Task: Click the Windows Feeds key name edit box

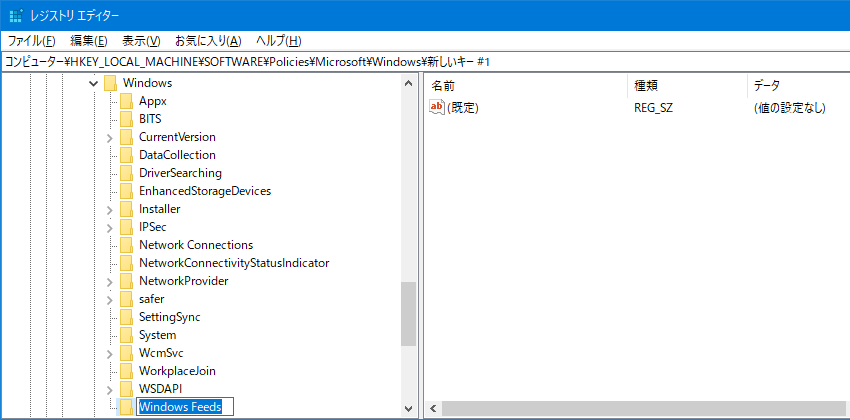Action: tap(185, 407)
